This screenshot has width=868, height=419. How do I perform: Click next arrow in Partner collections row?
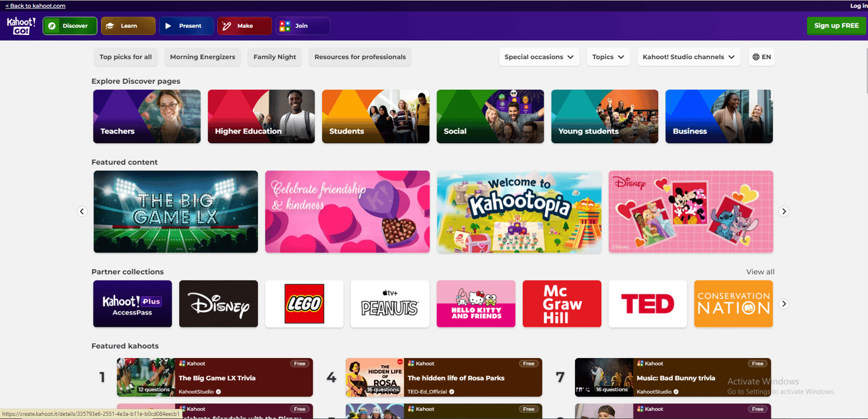pos(783,304)
